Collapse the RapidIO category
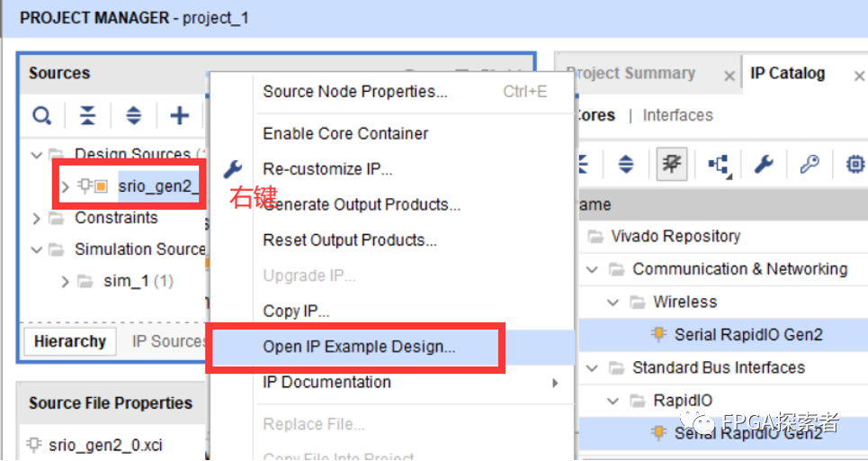 click(613, 401)
